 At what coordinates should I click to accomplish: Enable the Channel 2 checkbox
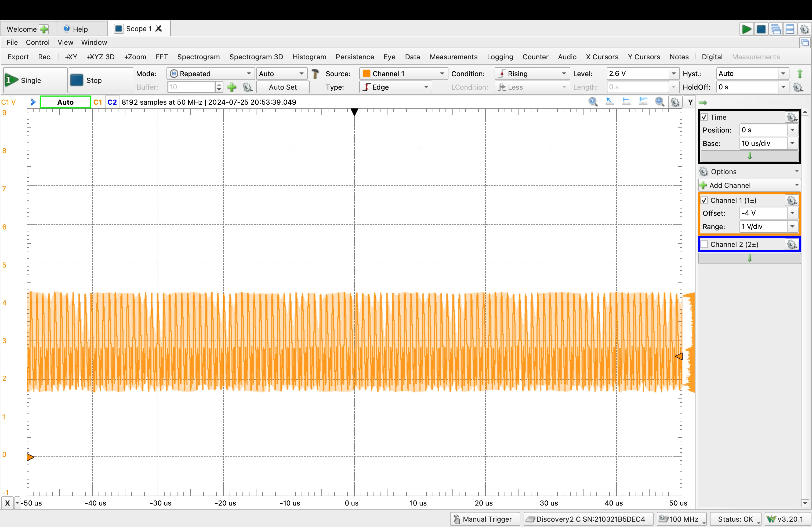click(x=704, y=244)
